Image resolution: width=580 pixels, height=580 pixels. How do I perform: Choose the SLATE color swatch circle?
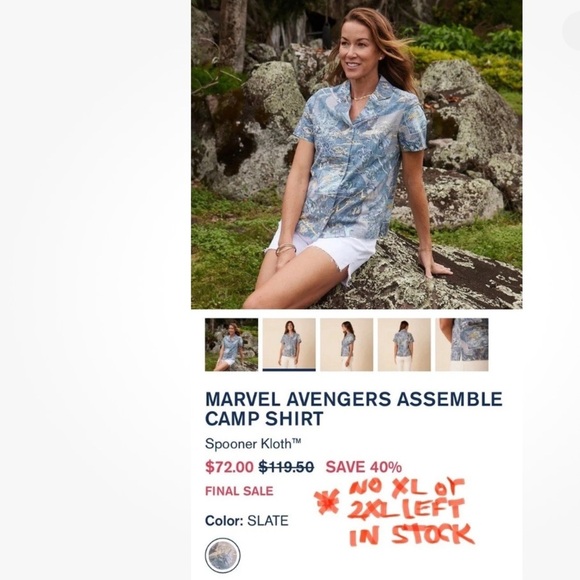click(x=223, y=556)
